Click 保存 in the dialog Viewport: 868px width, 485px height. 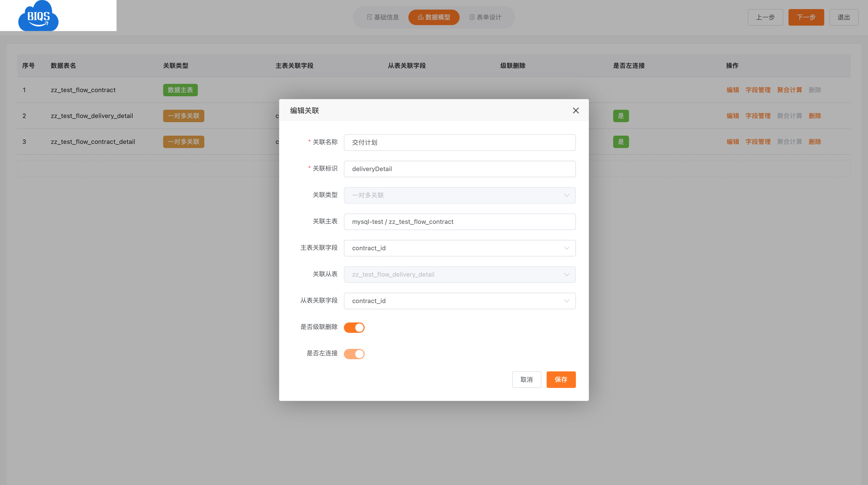pyautogui.click(x=561, y=380)
